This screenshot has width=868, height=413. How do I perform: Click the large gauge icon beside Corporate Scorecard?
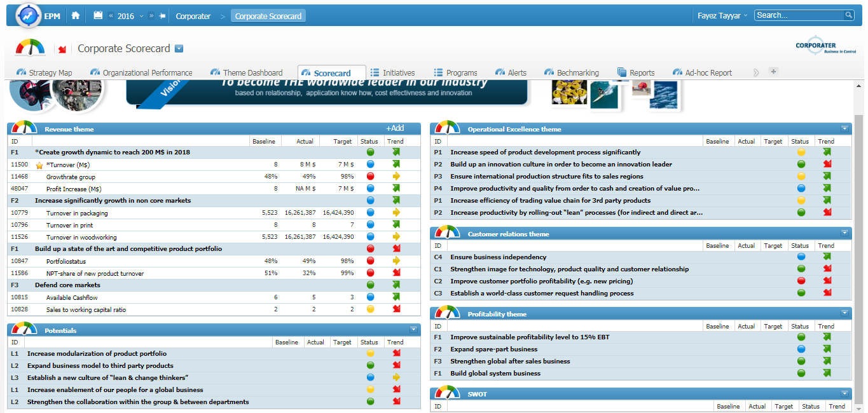pyautogui.click(x=31, y=48)
